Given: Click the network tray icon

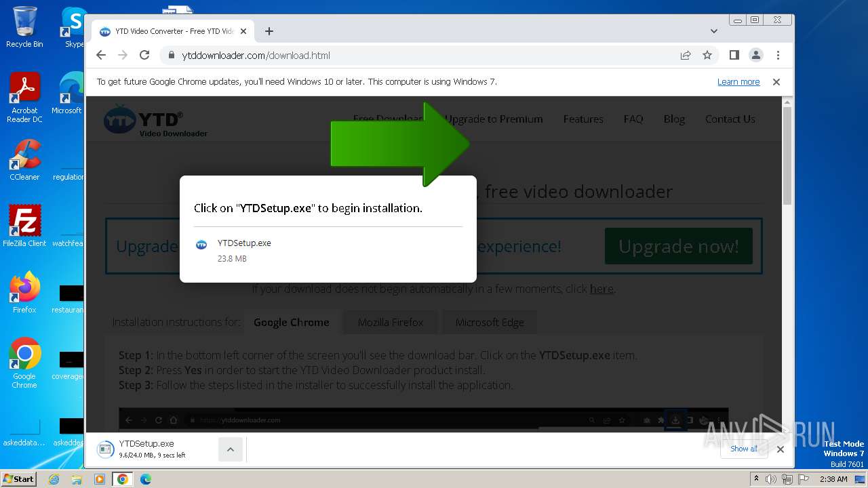Looking at the screenshot, I should point(787,479).
